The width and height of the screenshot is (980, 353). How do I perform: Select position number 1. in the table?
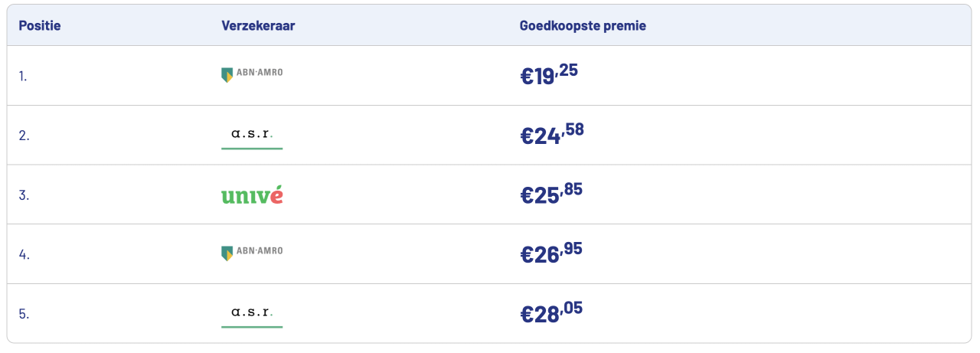click(x=23, y=76)
